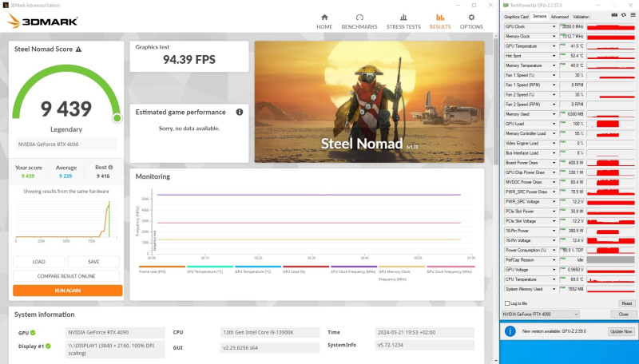Click the SystemInfo version v5.72.1234
Image resolution: width=639 pixels, height=364 pixels.
pyautogui.click(x=425, y=346)
